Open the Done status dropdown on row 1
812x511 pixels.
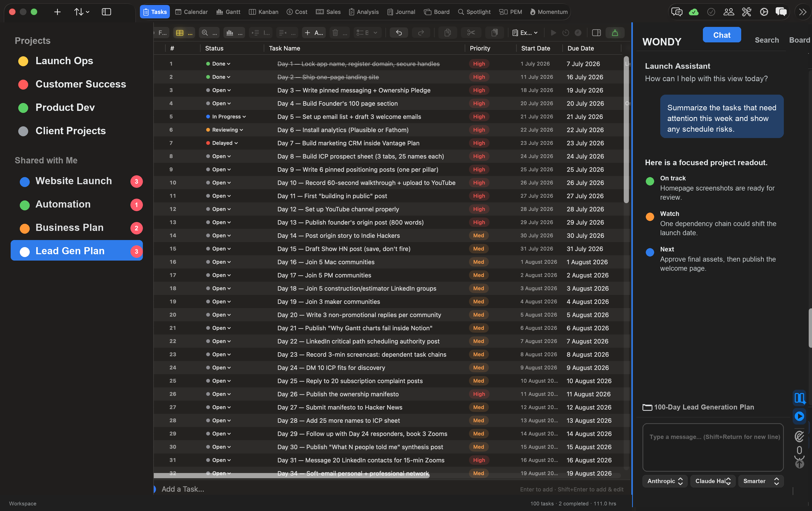(x=218, y=64)
